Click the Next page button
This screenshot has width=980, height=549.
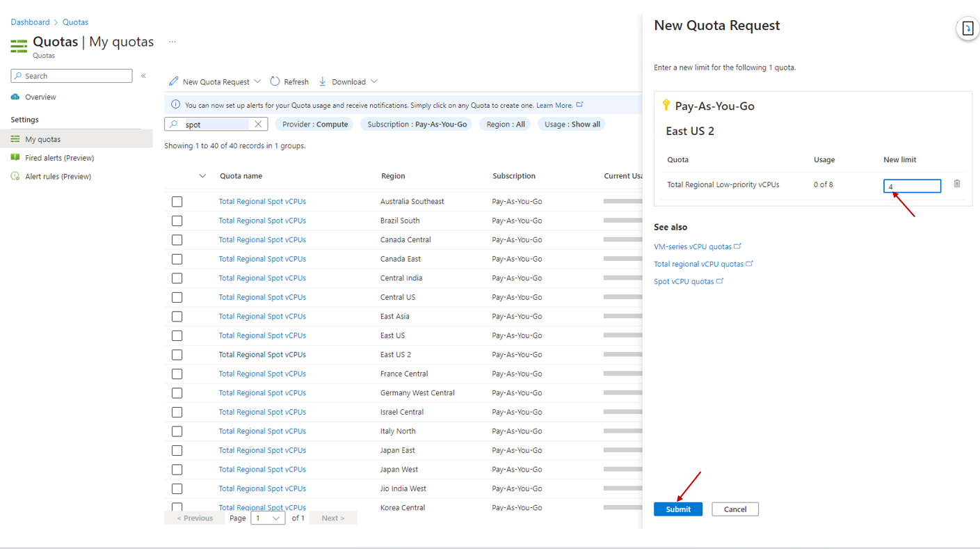pos(333,518)
